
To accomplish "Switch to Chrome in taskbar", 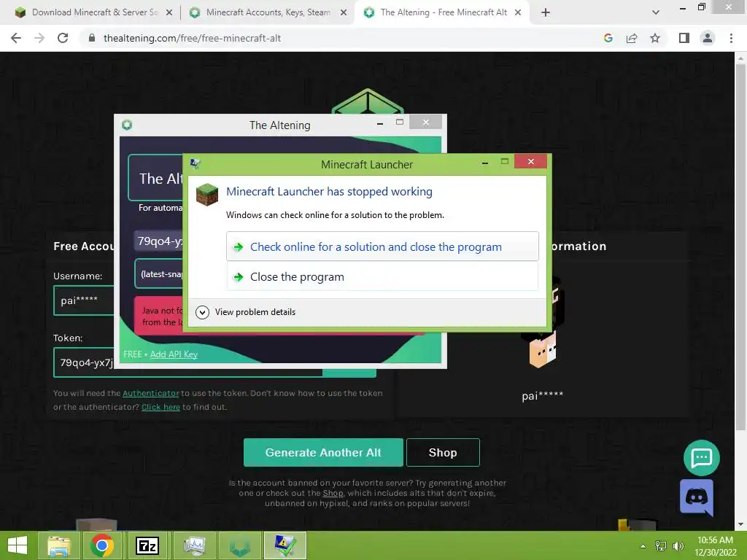I will 101,545.
